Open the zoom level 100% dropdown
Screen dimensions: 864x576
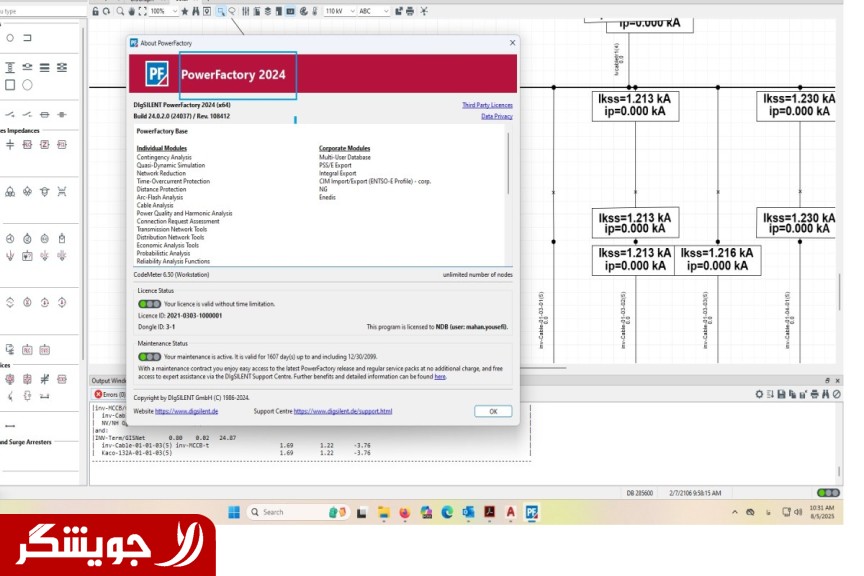(x=174, y=11)
